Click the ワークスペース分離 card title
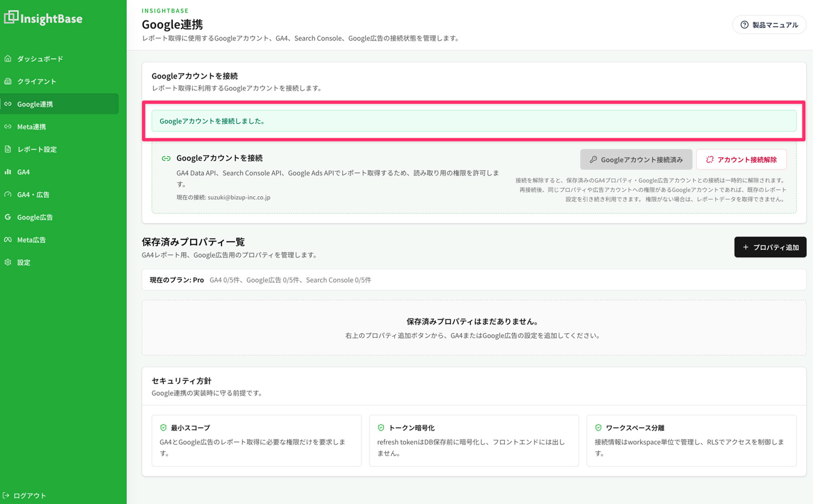 [x=635, y=427]
